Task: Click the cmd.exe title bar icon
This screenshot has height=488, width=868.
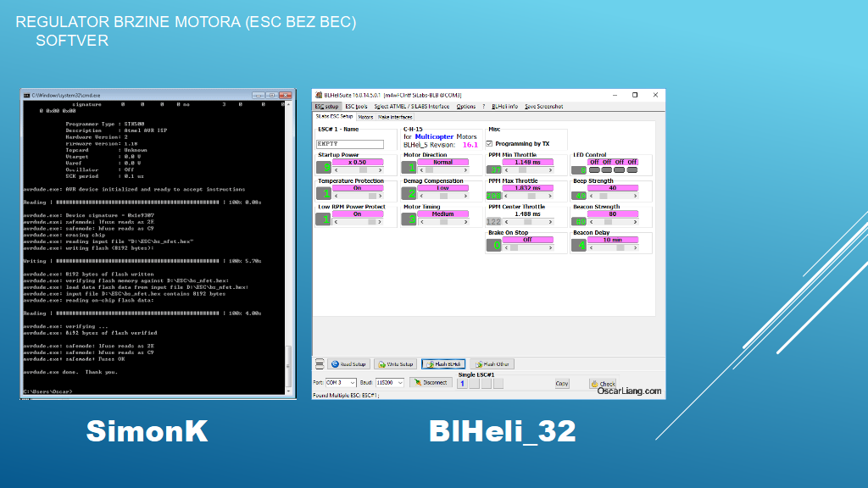Action: (27, 96)
